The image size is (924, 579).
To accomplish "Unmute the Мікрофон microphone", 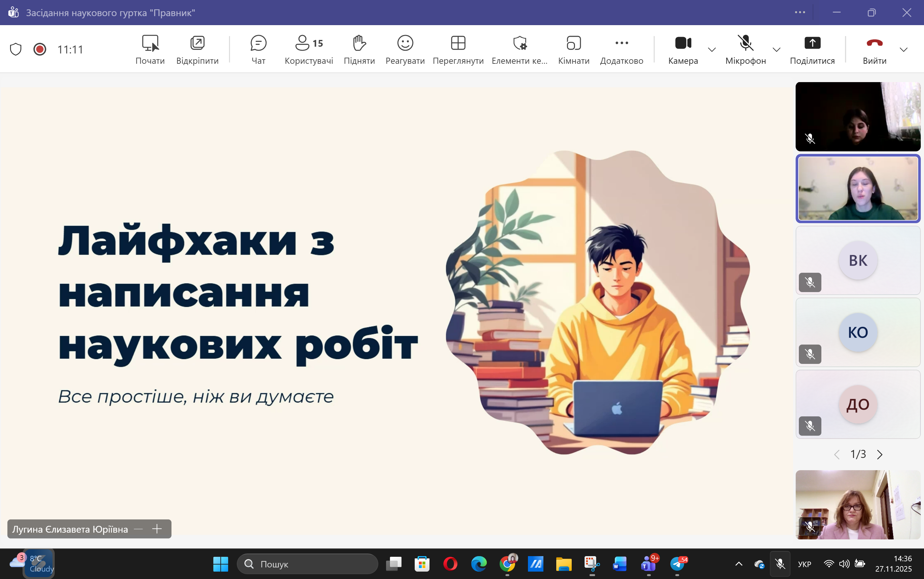I will pyautogui.click(x=745, y=49).
